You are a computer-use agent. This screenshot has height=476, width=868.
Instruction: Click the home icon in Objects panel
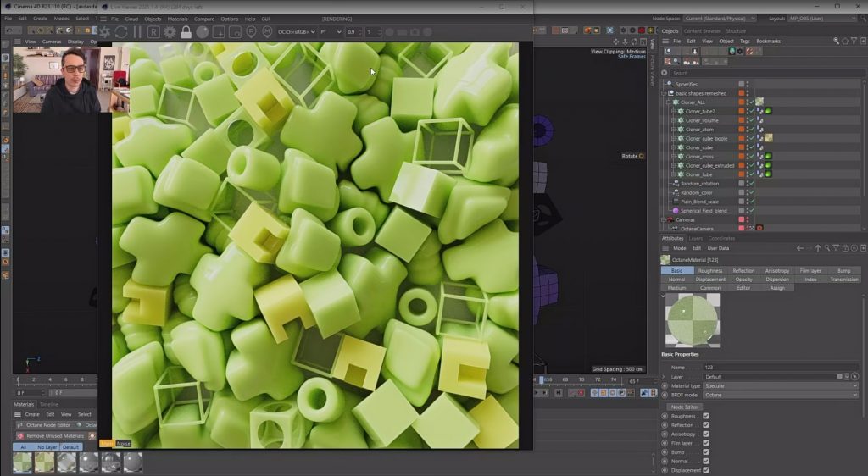coord(845,41)
